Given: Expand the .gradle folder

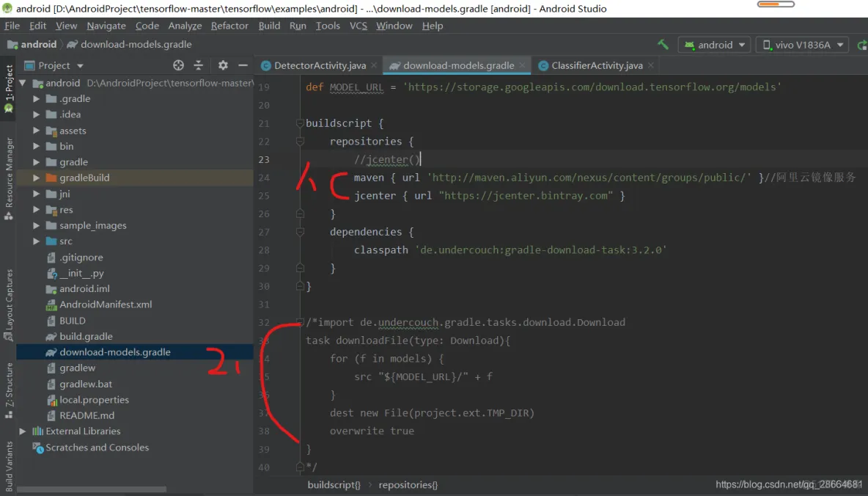Looking at the screenshot, I should click(36, 98).
